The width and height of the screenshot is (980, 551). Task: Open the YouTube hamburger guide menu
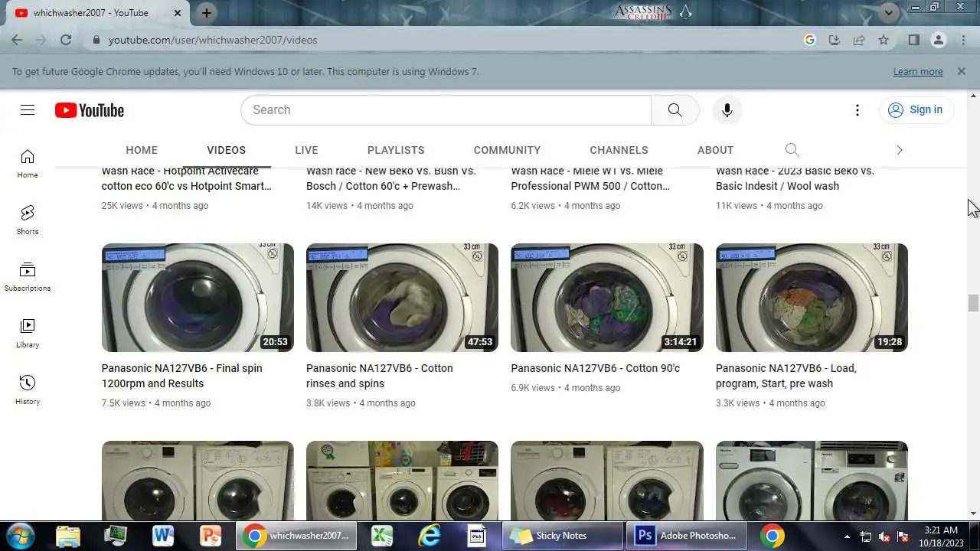pos(28,110)
